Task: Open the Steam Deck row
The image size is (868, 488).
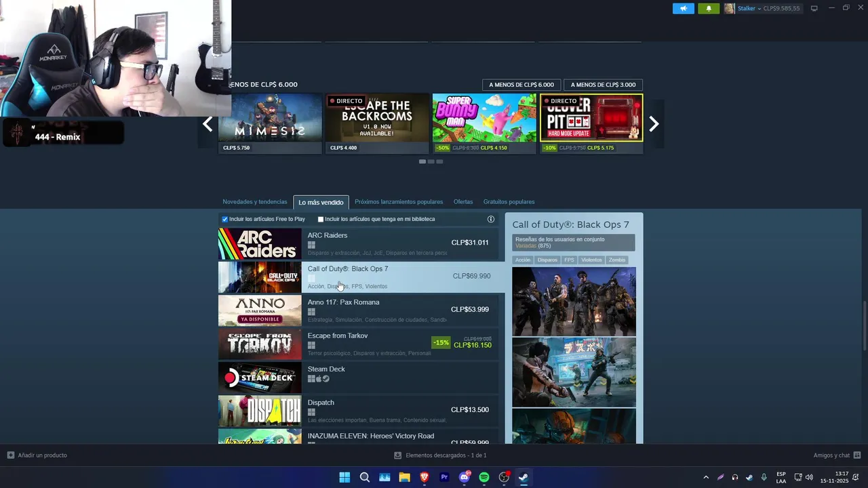Action: pos(358,378)
